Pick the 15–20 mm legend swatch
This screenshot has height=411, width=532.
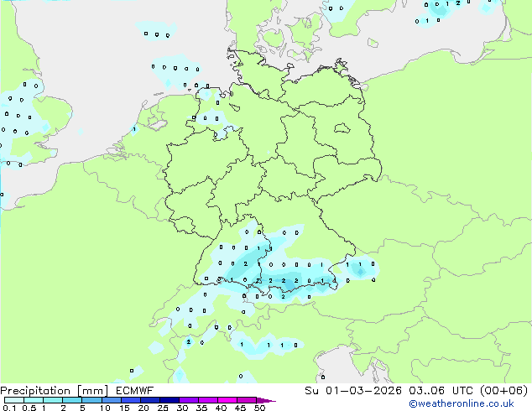pos(131,400)
